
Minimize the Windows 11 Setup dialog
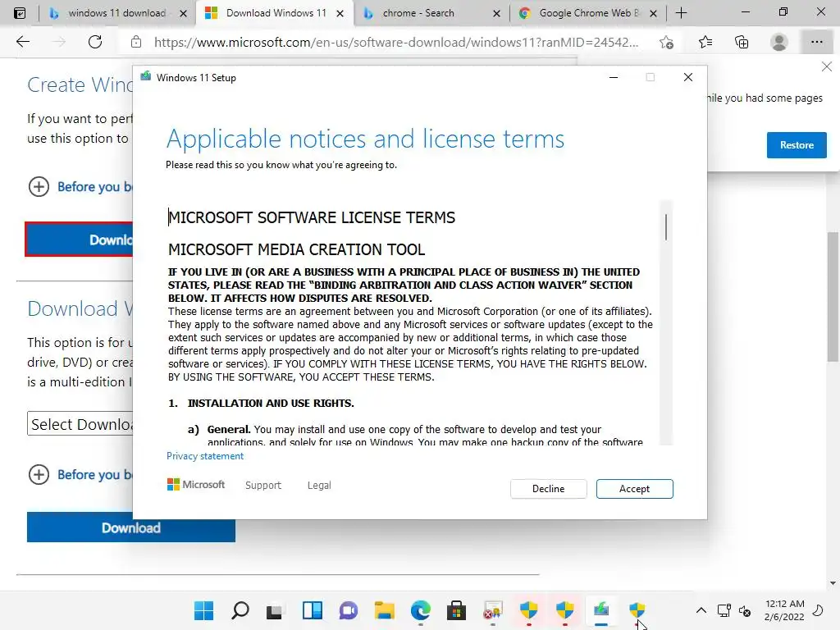click(614, 77)
